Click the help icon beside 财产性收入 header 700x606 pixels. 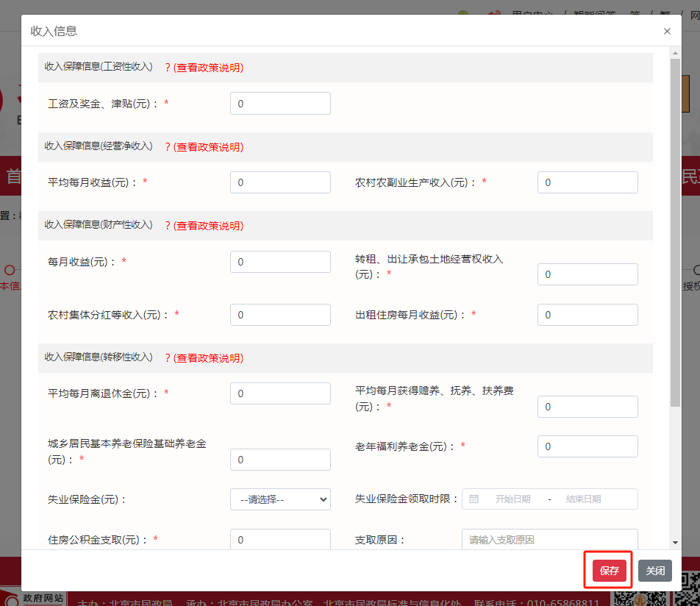pyautogui.click(x=170, y=226)
